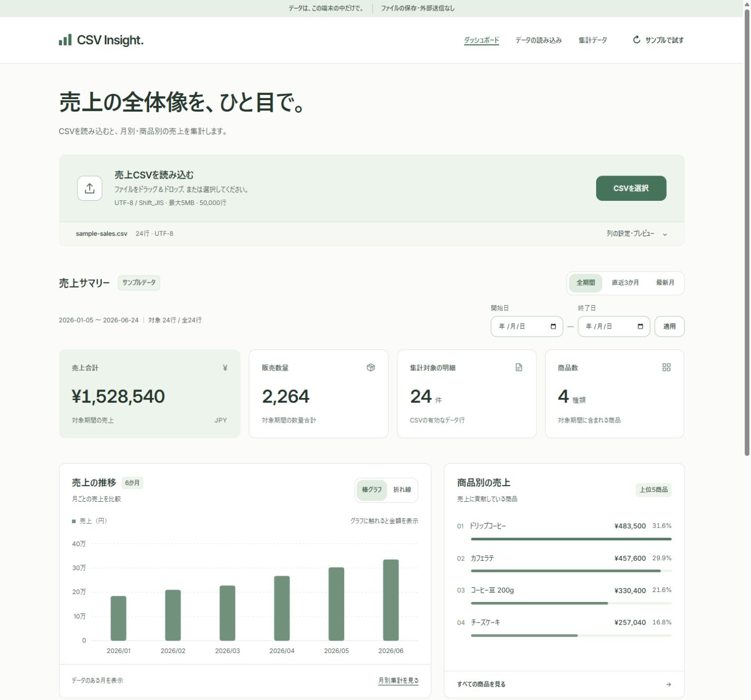Click the yen icon on 売上合計 card
Screen dimensions: 751x700
point(225,368)
